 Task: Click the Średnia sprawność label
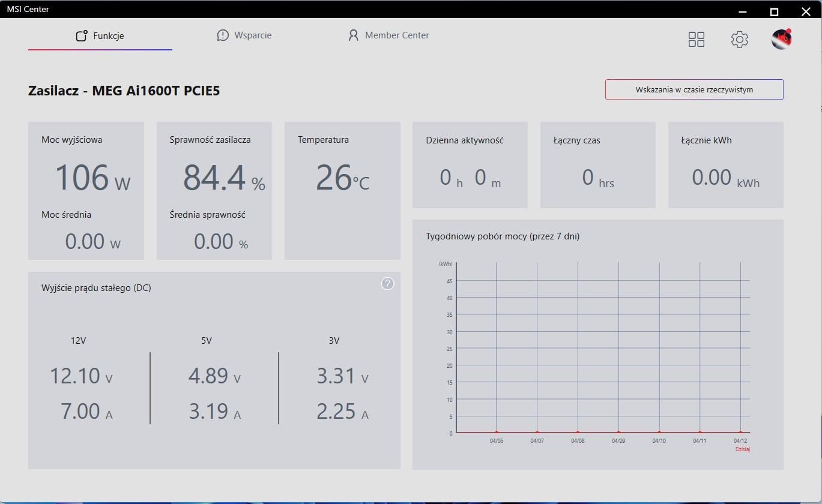[x=207, y=215]
